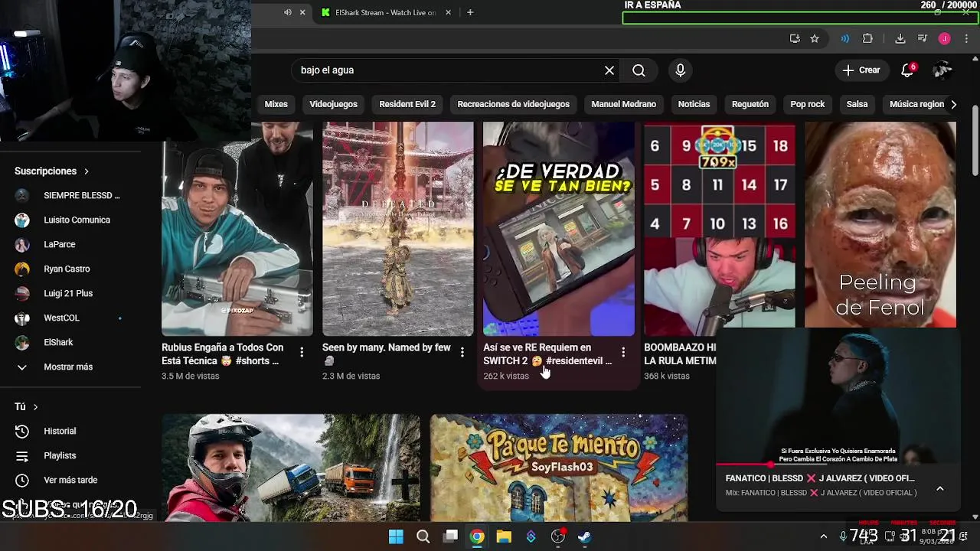Select the Noticias chip

pos(694,104)
